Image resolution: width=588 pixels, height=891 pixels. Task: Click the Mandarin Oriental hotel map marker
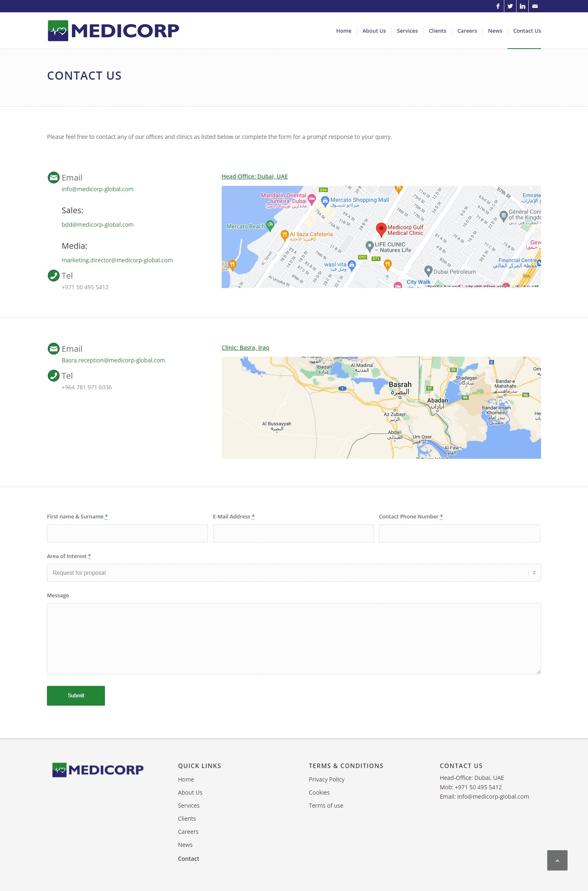tap(312, 199)
